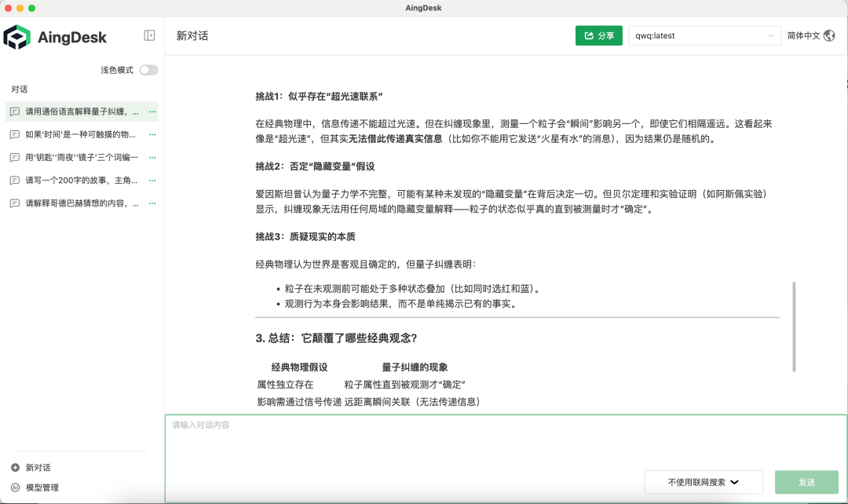Click the chat area vertical scrollbar

coord(794,326)
